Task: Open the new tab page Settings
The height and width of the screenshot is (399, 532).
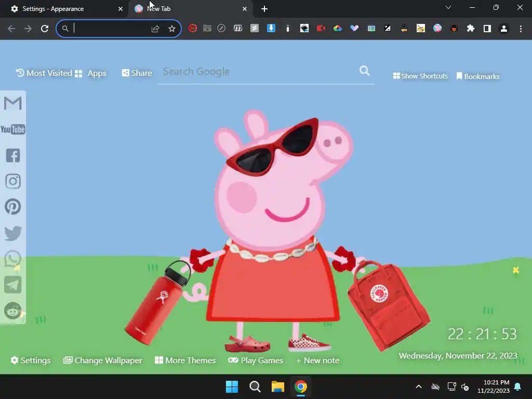Action: [x=31, y=361]
